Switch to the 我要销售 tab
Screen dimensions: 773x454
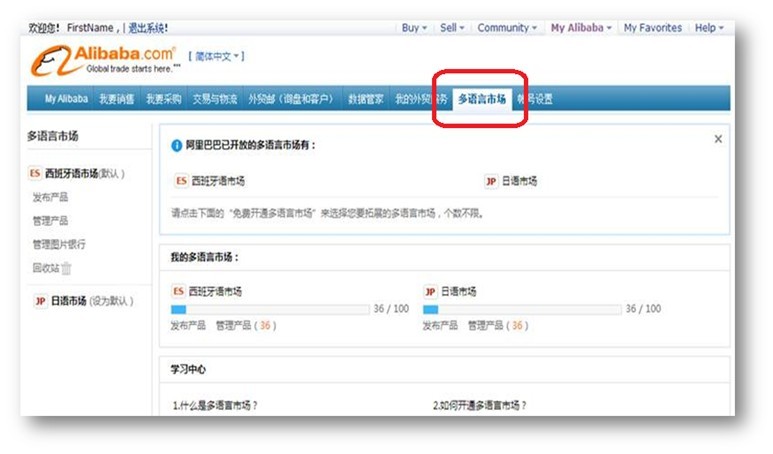[116, 99]
